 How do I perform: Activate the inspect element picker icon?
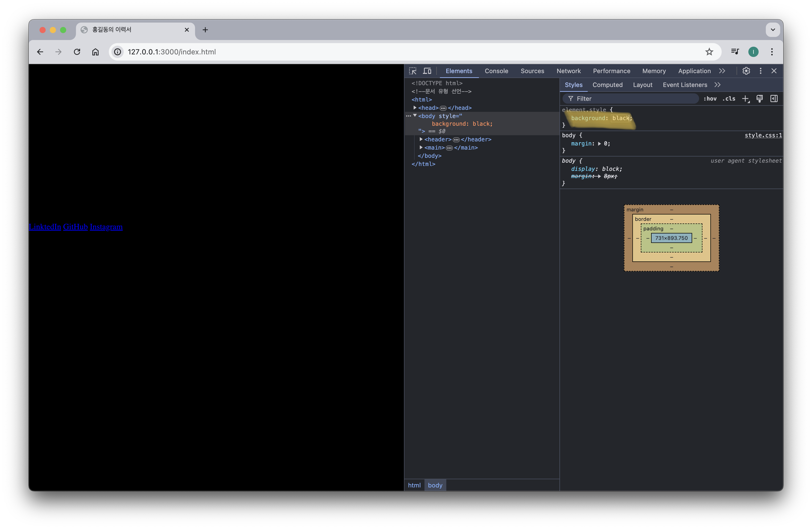pos(412,71)
